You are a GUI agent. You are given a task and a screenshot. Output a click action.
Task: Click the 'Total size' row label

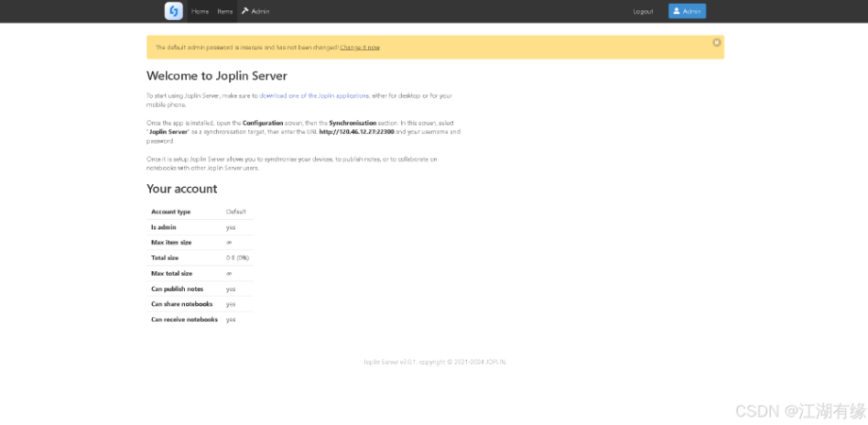click(164, 258)
